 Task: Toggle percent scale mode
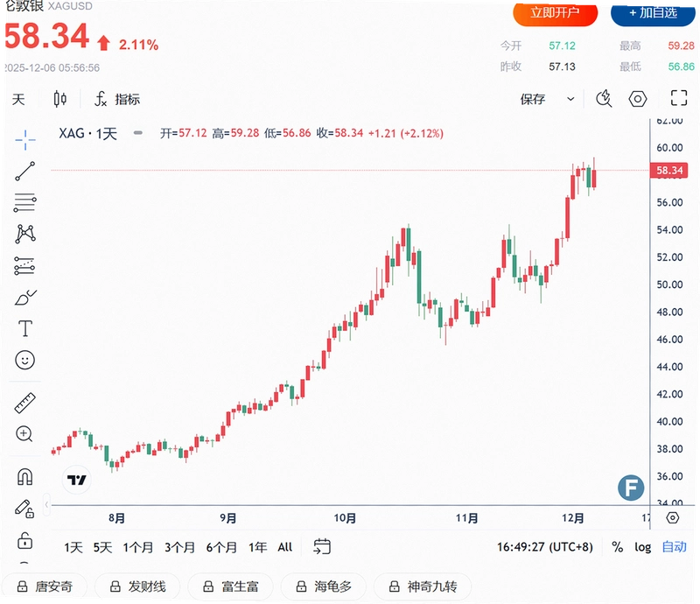point(618,547)
